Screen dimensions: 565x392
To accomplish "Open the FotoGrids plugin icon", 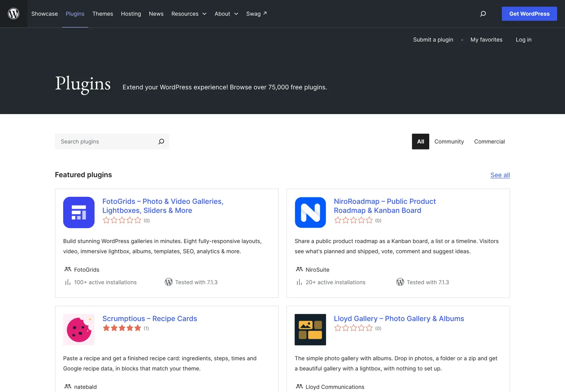I will [x=79, y=212].
